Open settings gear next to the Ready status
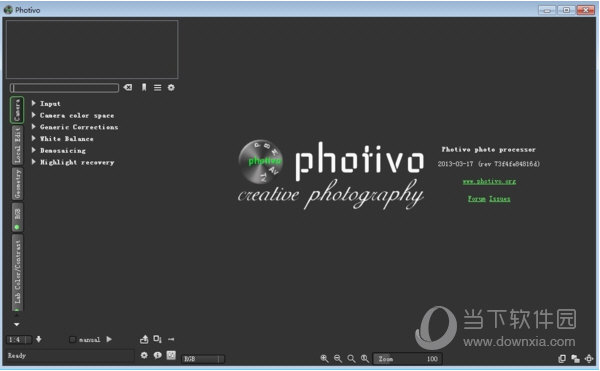Viewport: 600px width, 371px height. [x=144, y=355]
